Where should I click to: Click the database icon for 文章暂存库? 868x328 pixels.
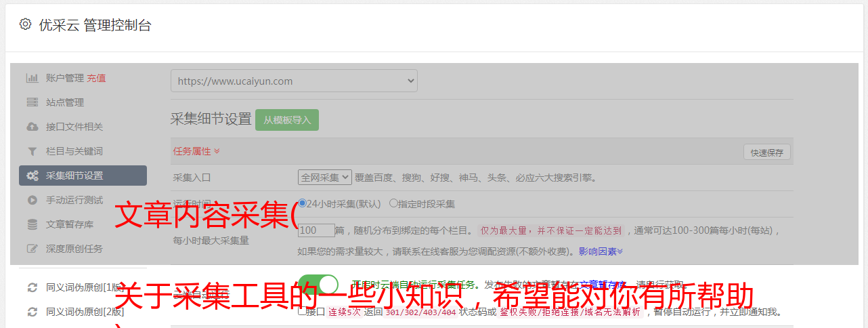point(32,224)
